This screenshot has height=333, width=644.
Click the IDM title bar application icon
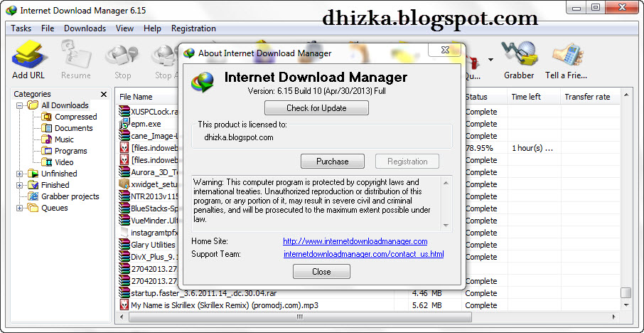11,10
